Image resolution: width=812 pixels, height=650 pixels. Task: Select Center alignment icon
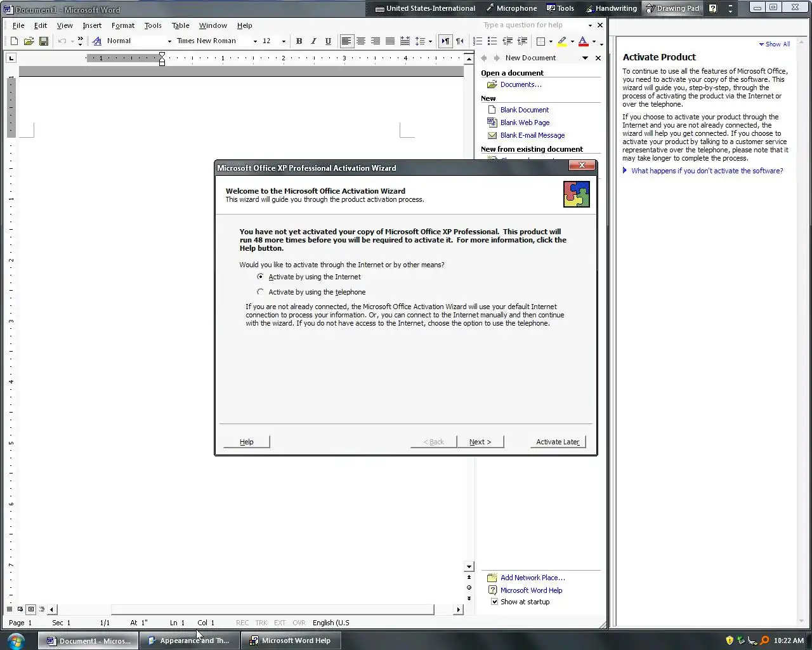(361, 41)
